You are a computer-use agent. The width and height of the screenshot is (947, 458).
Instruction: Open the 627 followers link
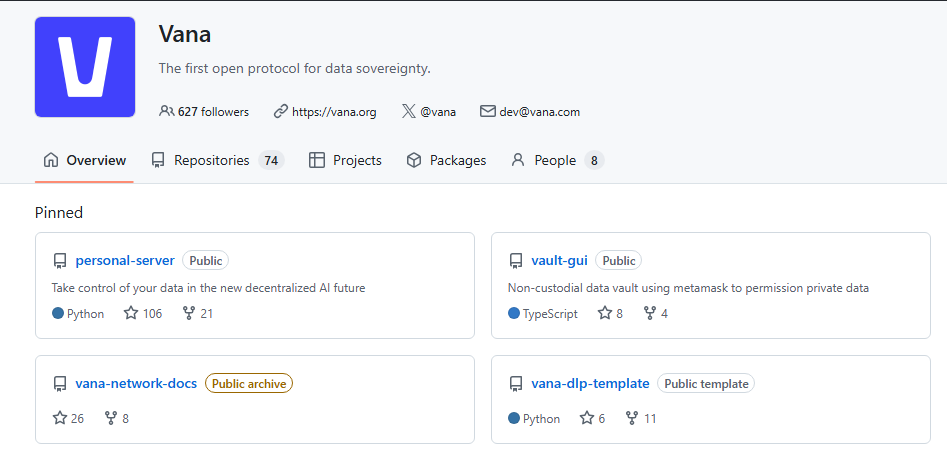[x=204, y=112]
